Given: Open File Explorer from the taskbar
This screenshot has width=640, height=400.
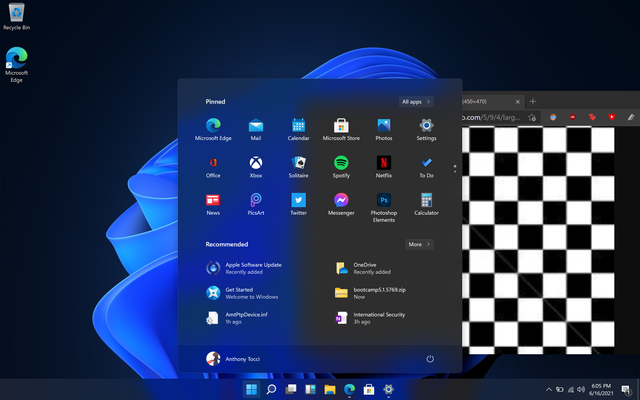Looking at the screenshot, I should 330,389.
